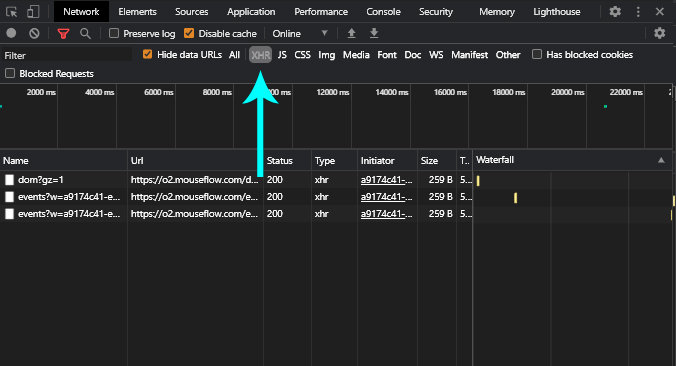Viewport: 676px width, 366px height.
Task: Check Has blocked cookies checkbox
Action: point(537,54)
